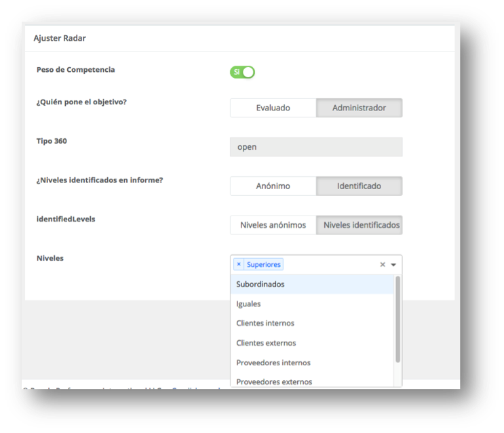504x433 pixels.
Task: Choose Anónimo for report levels
Action: (x=273, y=186)
